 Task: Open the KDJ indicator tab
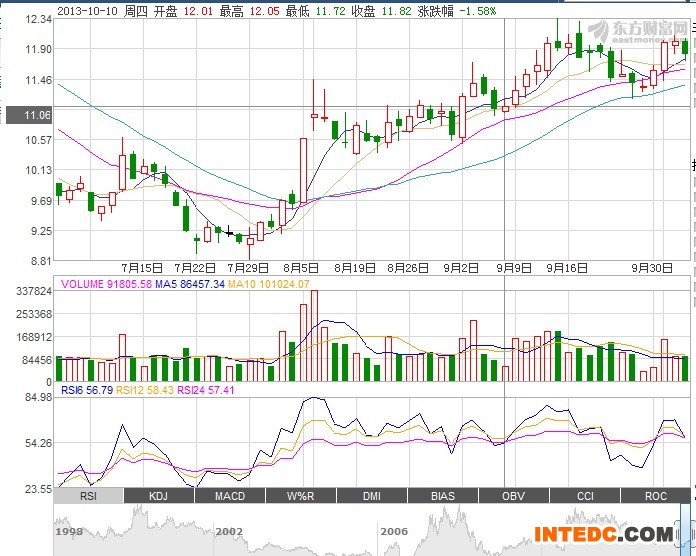tap(159, 496)
